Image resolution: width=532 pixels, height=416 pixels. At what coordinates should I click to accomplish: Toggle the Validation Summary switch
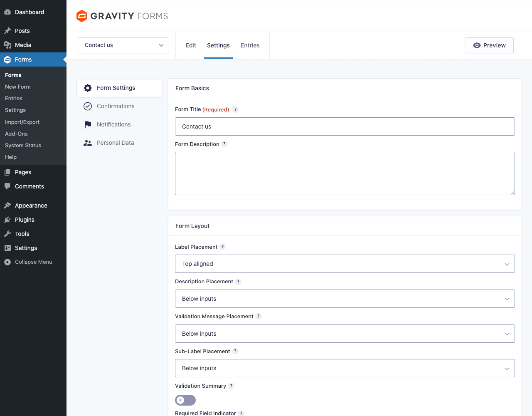point(185,400)
